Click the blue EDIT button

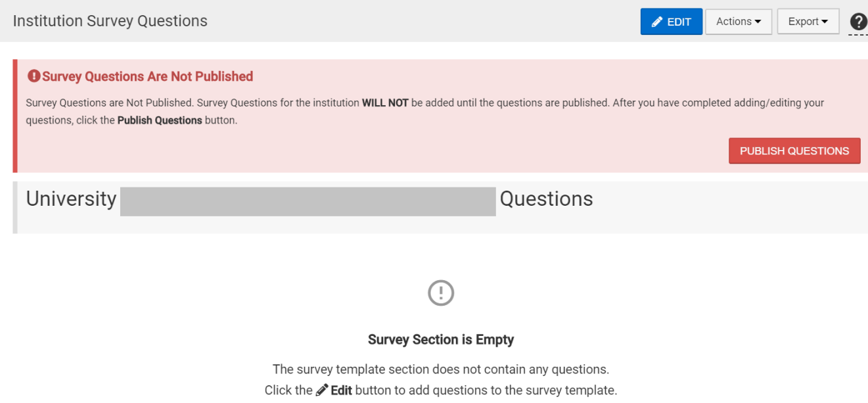pyautogui.click(x=671, y=22)
